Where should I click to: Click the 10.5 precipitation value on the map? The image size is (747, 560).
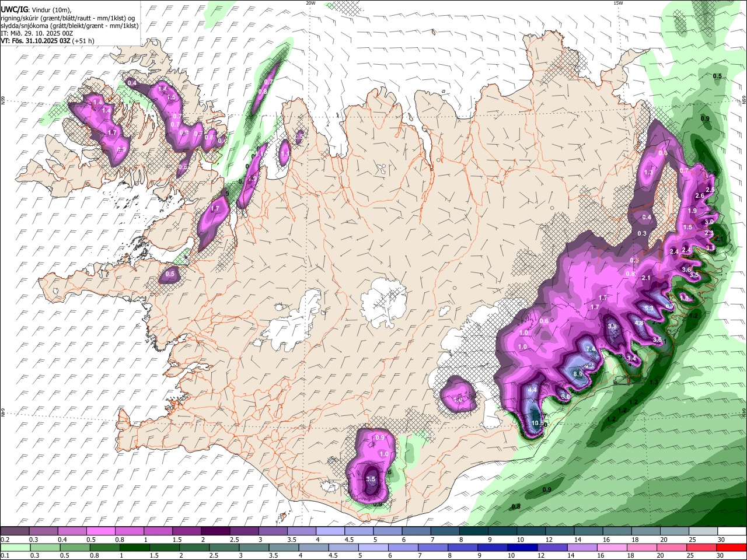(538, 423)
